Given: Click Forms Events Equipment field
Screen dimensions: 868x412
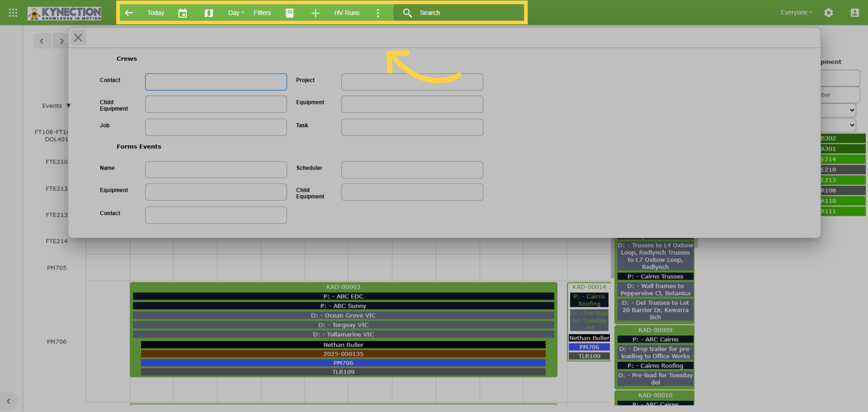Looking at the screenshot, I should click(216, 192).
